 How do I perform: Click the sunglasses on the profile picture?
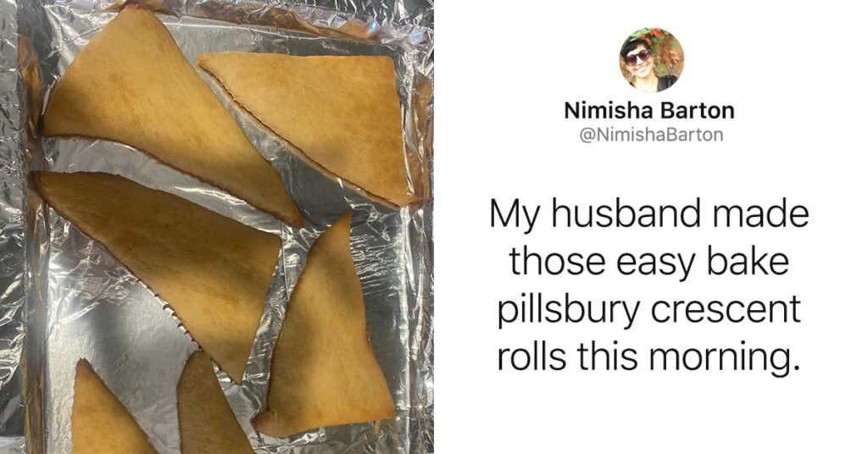tap(638, 57)
